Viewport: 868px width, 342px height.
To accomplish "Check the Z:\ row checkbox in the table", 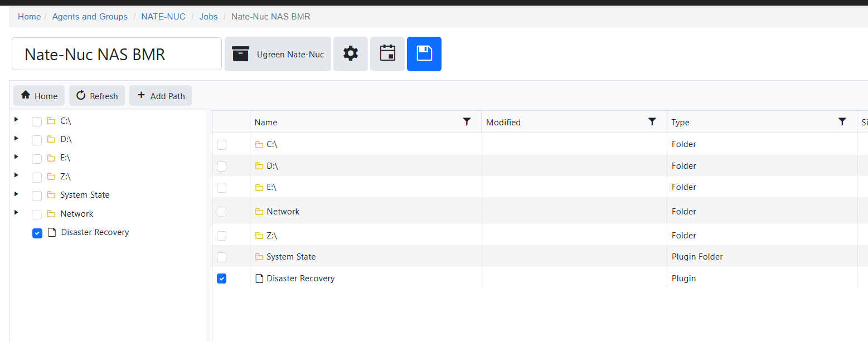I will pyautogui.click(x=221, y=236).
